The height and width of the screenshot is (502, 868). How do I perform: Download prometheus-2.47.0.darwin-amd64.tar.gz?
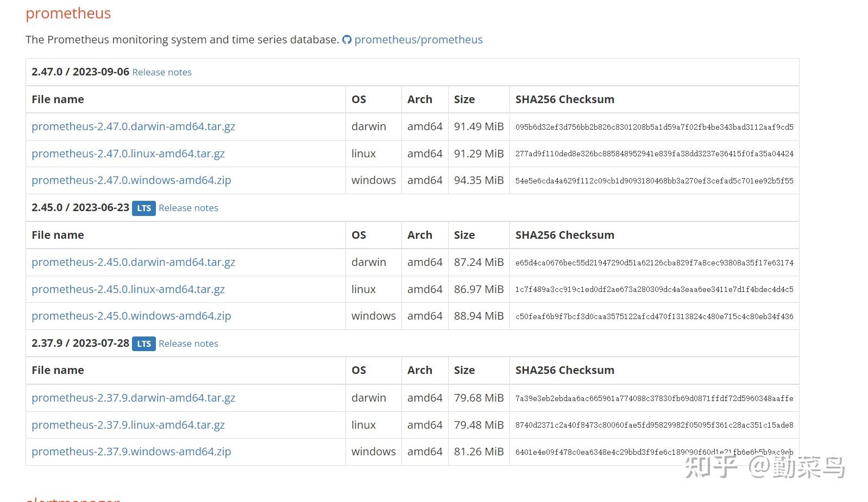point(133,126)
